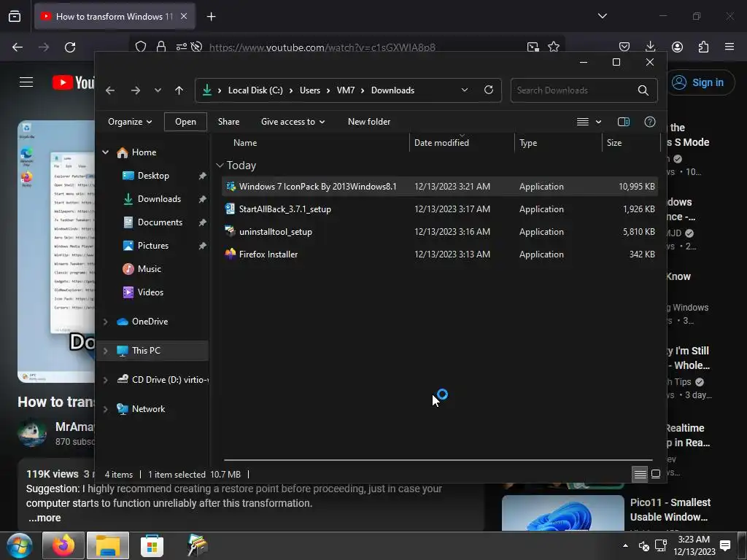Select Firefox Installer file
Image resolution: width=747 pixels, height=560 pixels.
point(440,254)
